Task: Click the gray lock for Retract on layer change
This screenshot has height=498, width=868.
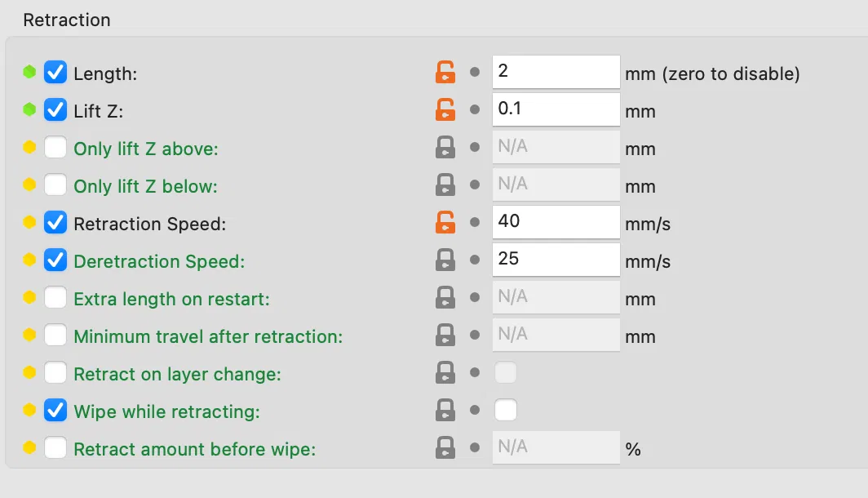Action: (445, 373)
